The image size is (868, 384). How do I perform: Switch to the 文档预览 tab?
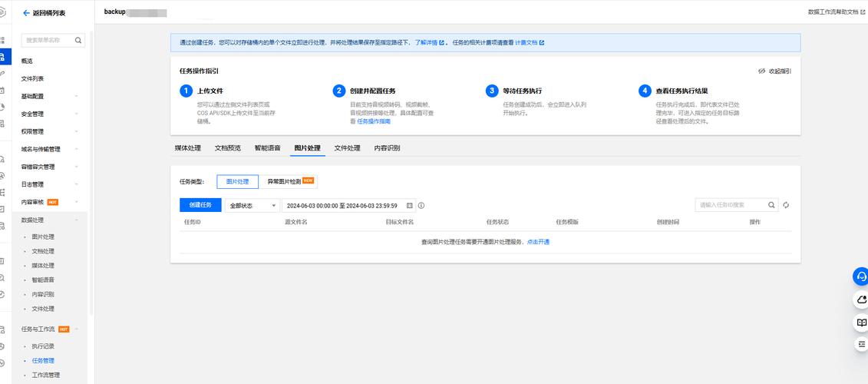point(227,148)
